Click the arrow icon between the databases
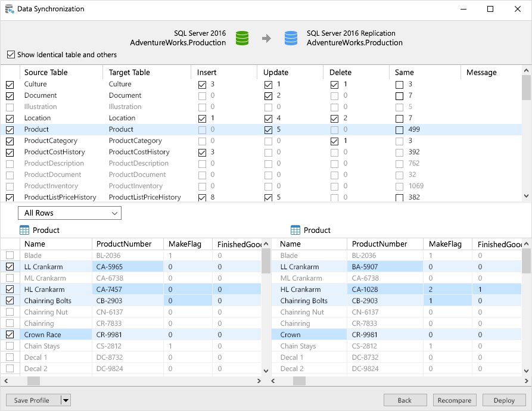Screen dimensions: 532x411 pos(266,38)
